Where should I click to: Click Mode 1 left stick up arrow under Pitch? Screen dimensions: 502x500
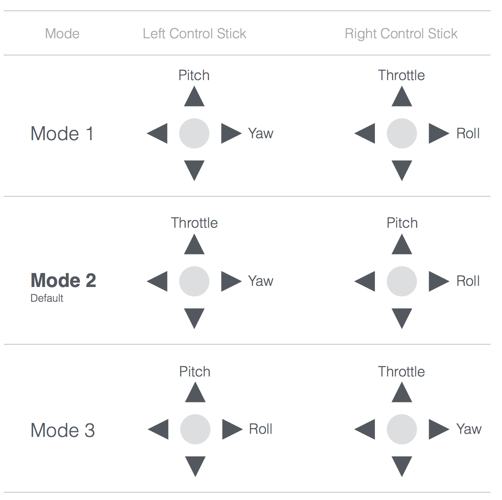click(194, 97)
